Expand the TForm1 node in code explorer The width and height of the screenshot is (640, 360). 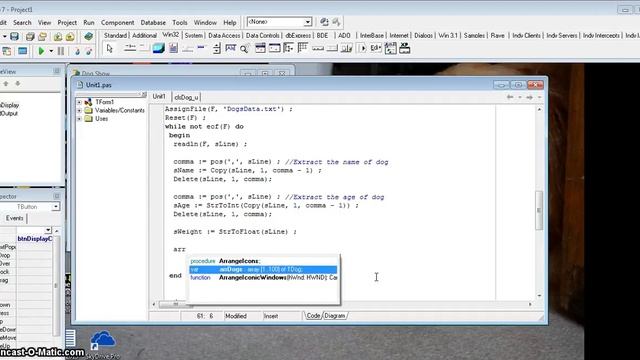(79, 102)
